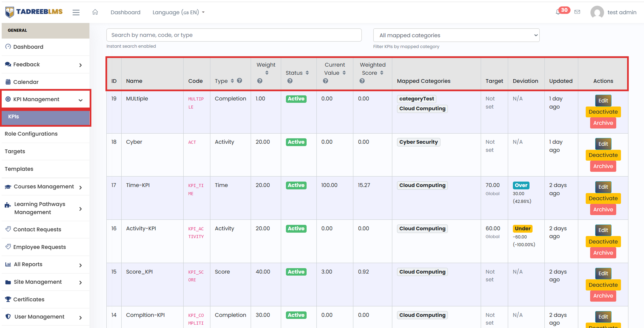The width and height of the screenshot is (644, 328).
Task: Click the Cyber Security category badge
Action: click(418, 142)
